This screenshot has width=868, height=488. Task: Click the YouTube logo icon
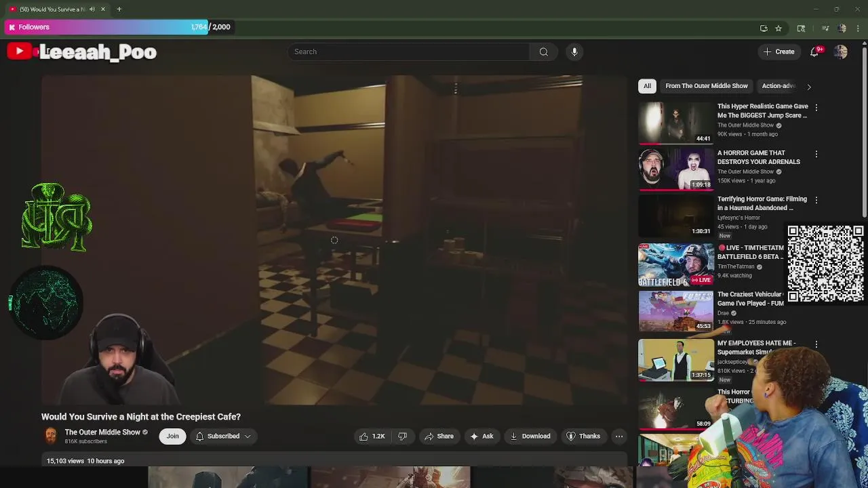tap(19, 52)
